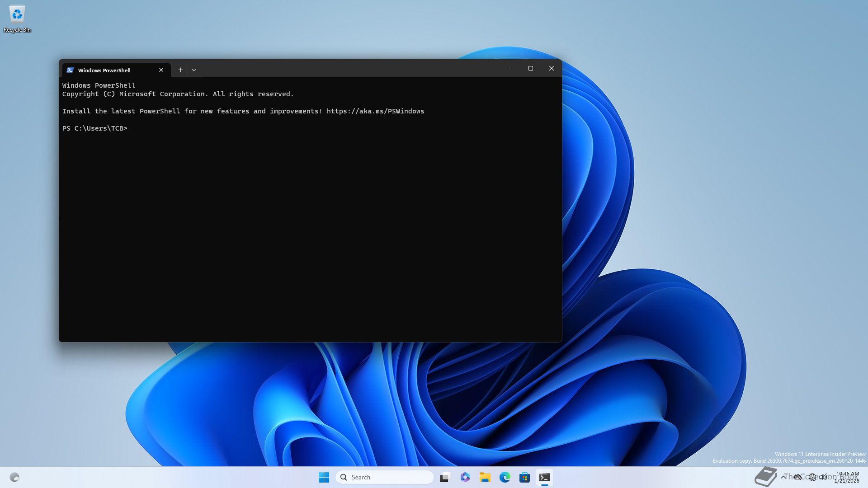Open File Explorer from taskbar
This screenshot has width=868, height=488.
[485, 477]
